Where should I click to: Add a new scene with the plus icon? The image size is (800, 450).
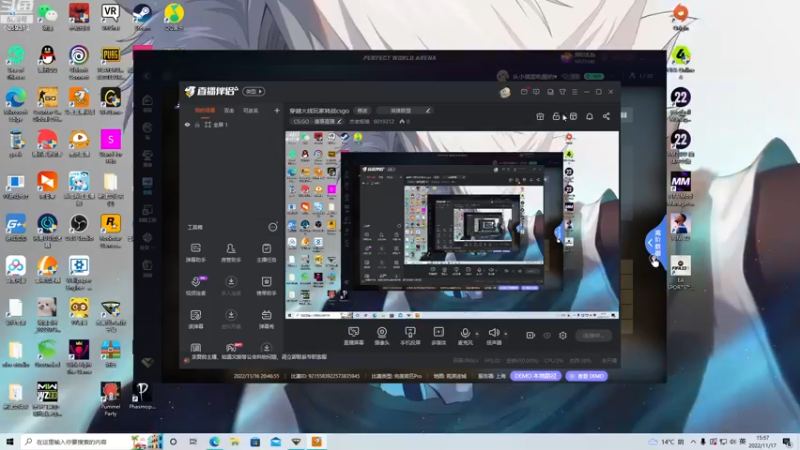tap(277, 110)
